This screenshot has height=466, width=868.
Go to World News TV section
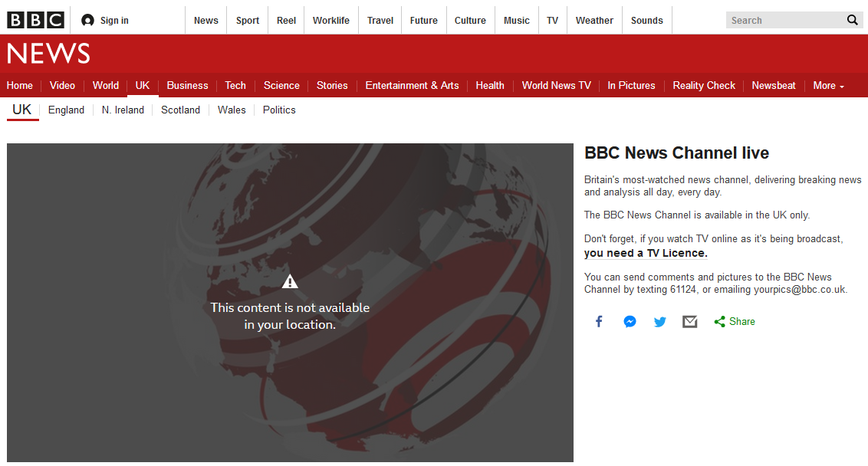point(557,86)
